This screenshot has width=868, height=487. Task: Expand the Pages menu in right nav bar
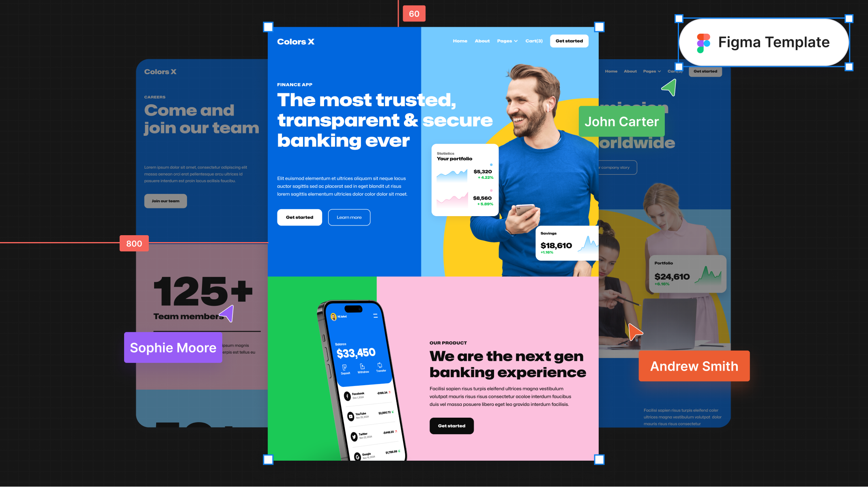point(652,71)
